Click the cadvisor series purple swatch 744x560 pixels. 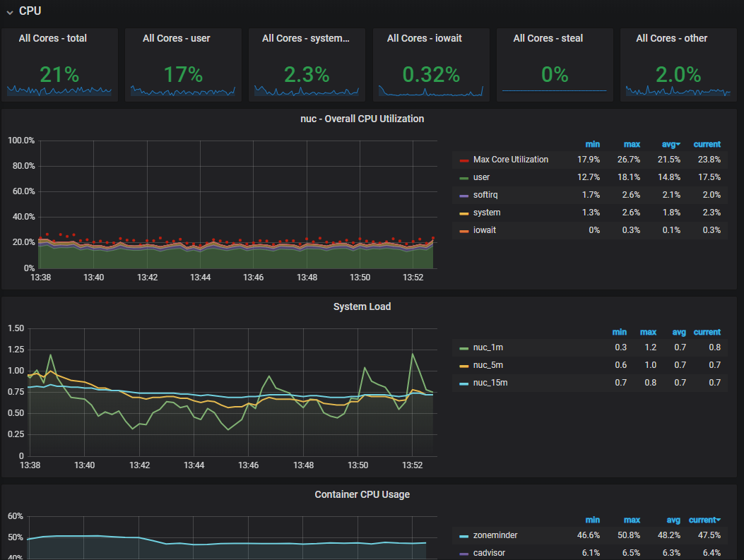[464, 554]
